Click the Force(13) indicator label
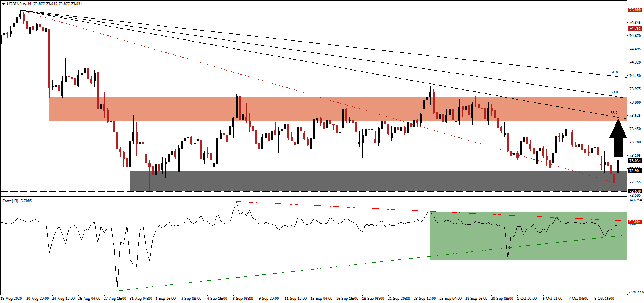The image size is (644, 303). pos(17,201)
